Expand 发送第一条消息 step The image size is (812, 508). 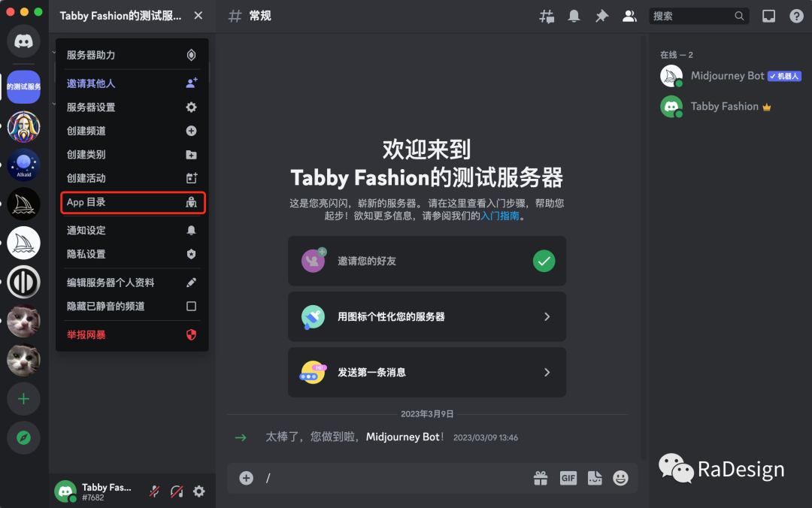[427, 372]
